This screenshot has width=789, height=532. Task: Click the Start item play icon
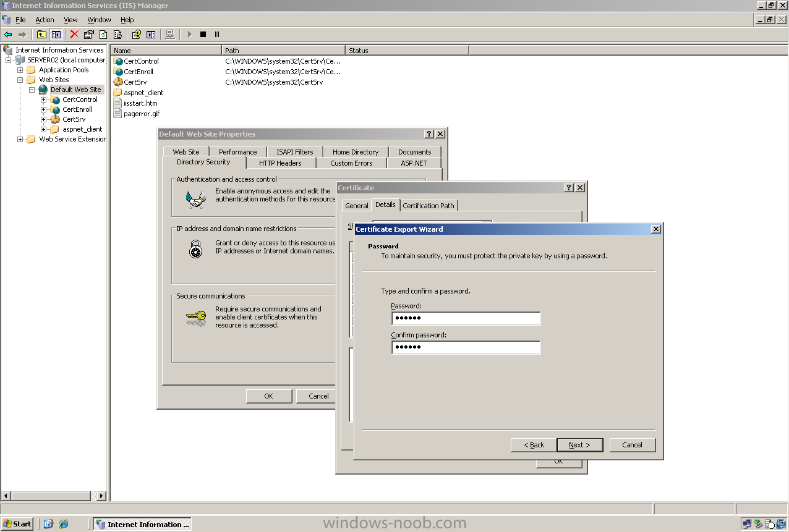(189, 35)
